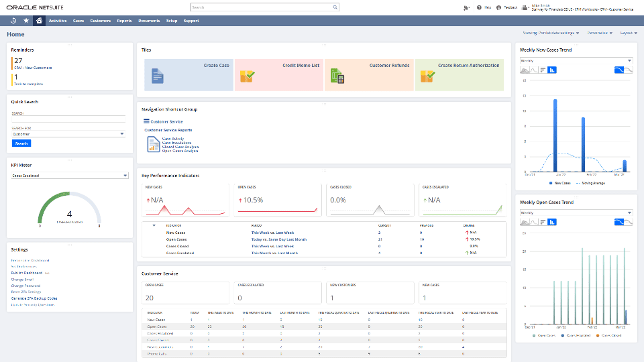This screenshot has height=362, width=644.
Task: Open the Publish Dashboard link
Action: click(x=26, y=273)
